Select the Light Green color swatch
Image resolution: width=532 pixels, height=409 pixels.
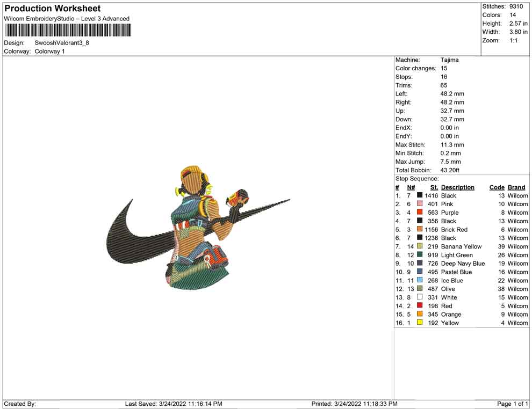click(420, 254)
